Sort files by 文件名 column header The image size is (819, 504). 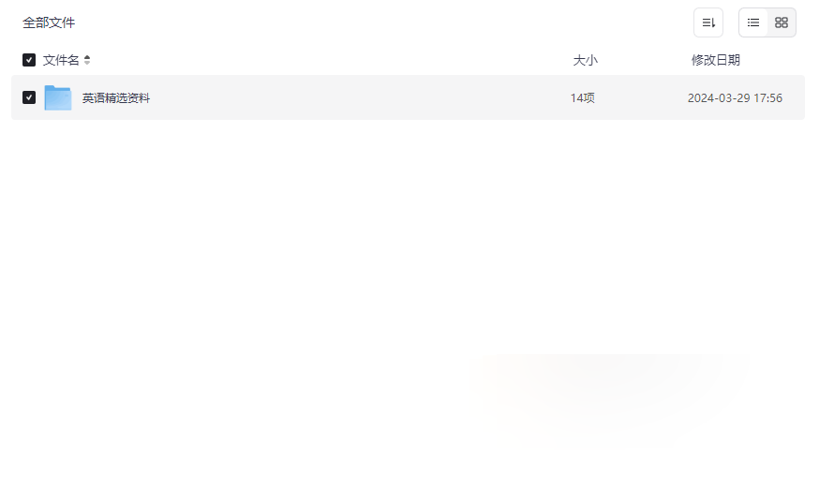click(x=61, y=60)
